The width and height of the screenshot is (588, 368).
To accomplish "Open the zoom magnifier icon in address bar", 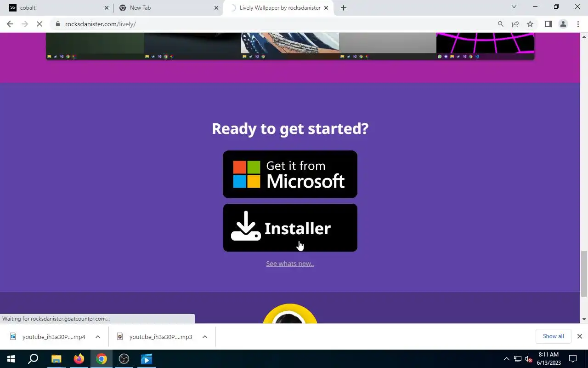I will tap(501, 24).
